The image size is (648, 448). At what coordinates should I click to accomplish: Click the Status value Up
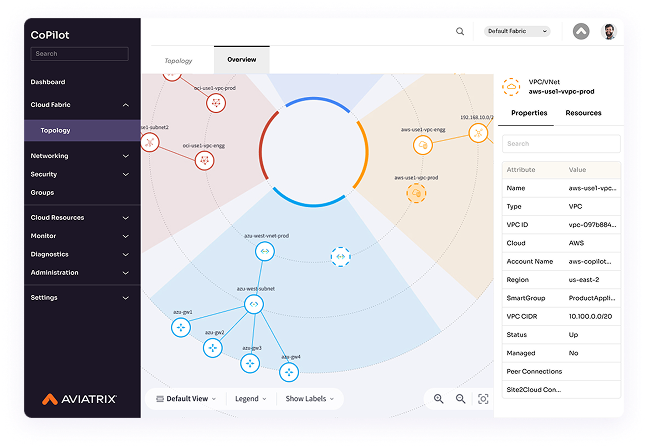point(573,335)
